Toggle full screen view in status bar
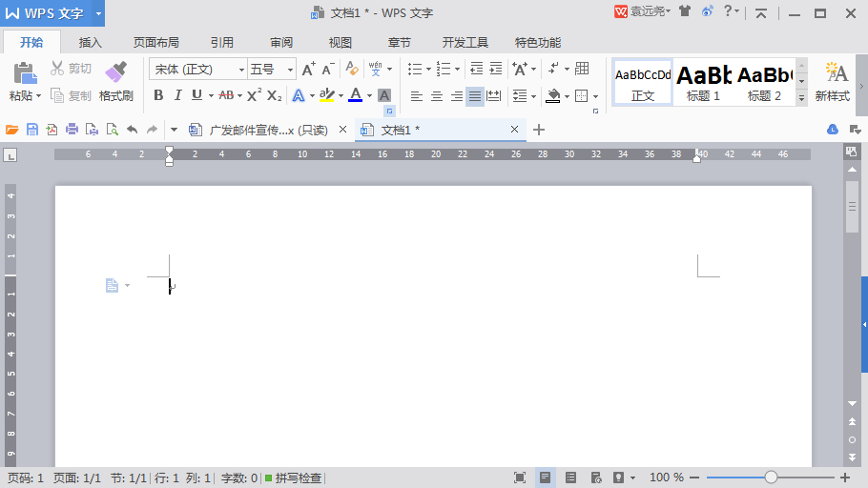 (x=520, y=478)
